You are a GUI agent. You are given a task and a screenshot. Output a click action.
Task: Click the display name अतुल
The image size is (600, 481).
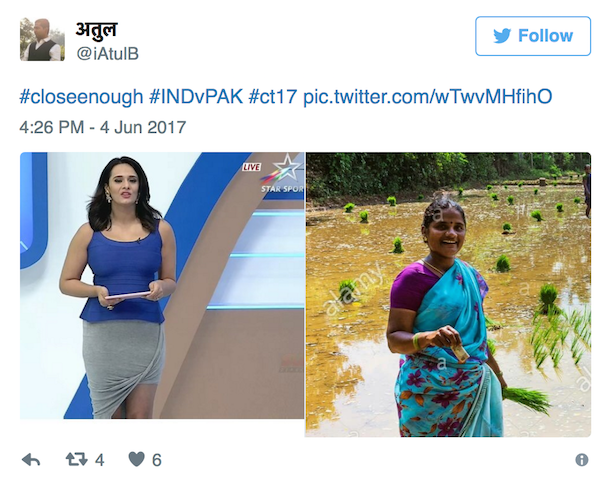click(x=96, y=29)
